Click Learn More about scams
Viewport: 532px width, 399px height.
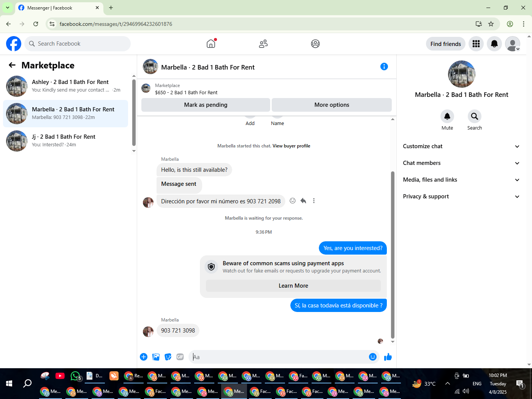click(x=293, y=286)
